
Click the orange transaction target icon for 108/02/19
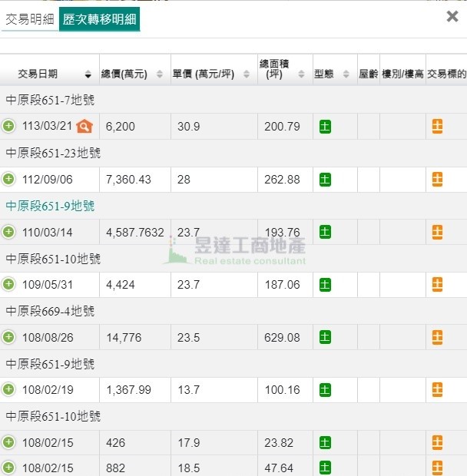[x=437, y=389]
